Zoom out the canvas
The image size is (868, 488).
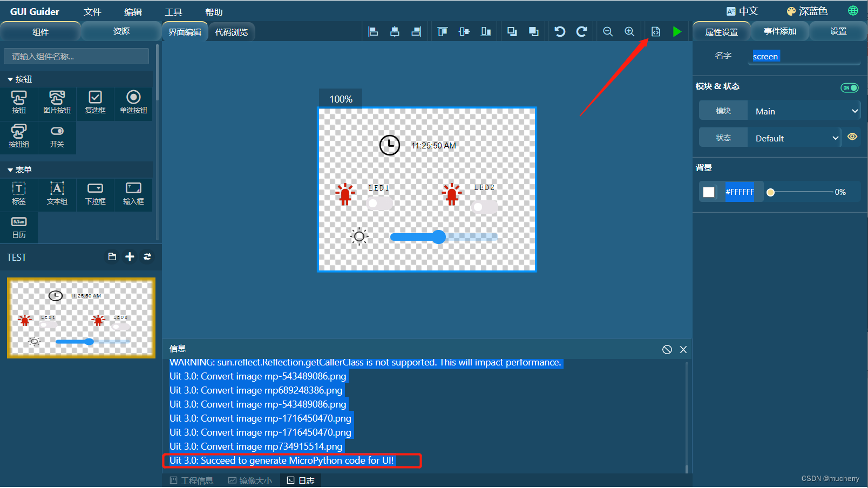click(608, 32)
